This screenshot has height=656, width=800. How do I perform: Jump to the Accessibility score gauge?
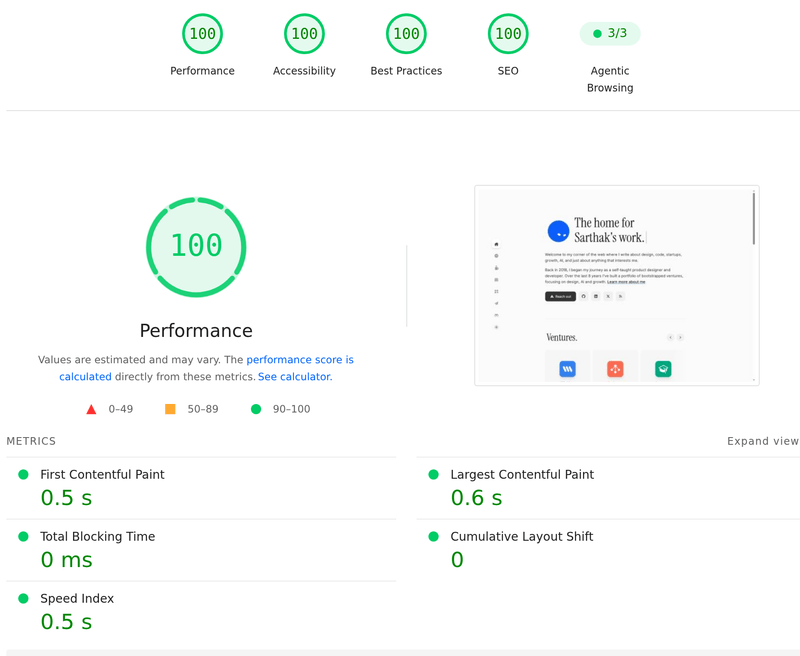305,34
